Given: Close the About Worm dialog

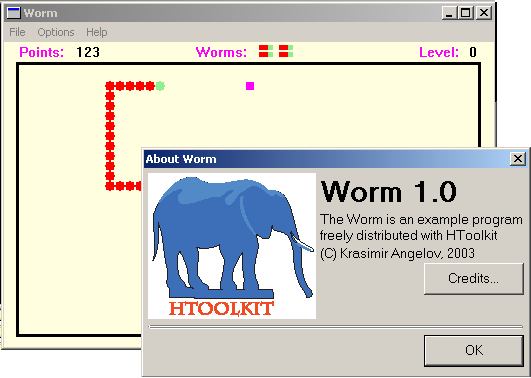Looking at the screenshot, I should coord(517,159).
